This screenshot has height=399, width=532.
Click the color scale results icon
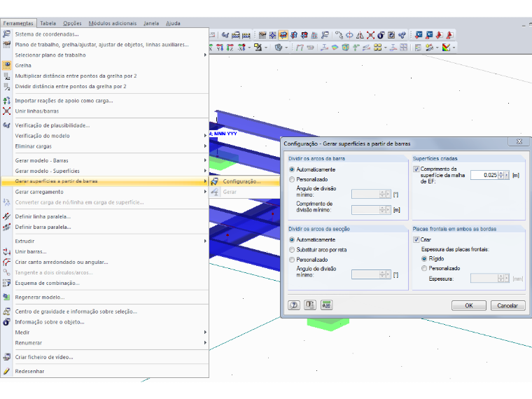pyautogui.click(x=446, y=48)
